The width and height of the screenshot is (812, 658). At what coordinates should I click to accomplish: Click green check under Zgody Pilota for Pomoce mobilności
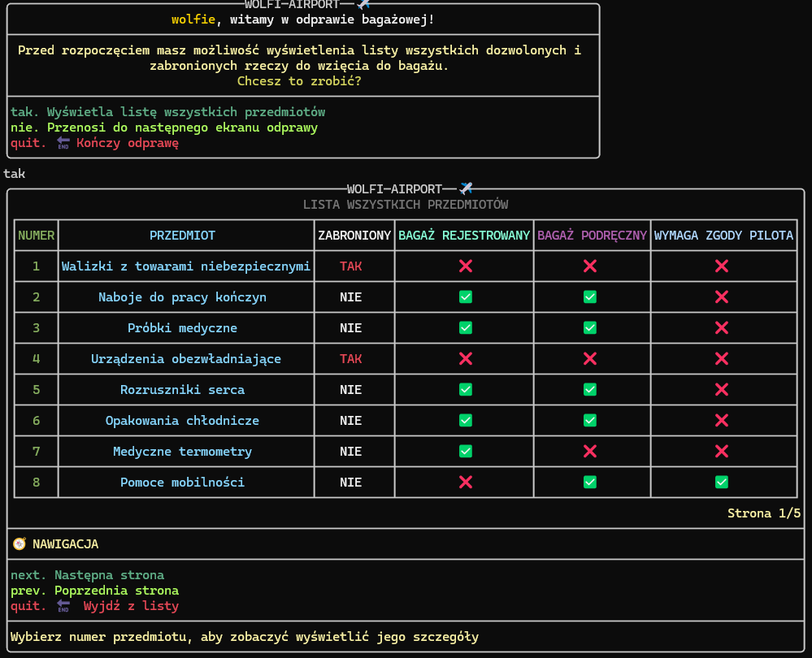pyautogui.click(x=722, y=482)
